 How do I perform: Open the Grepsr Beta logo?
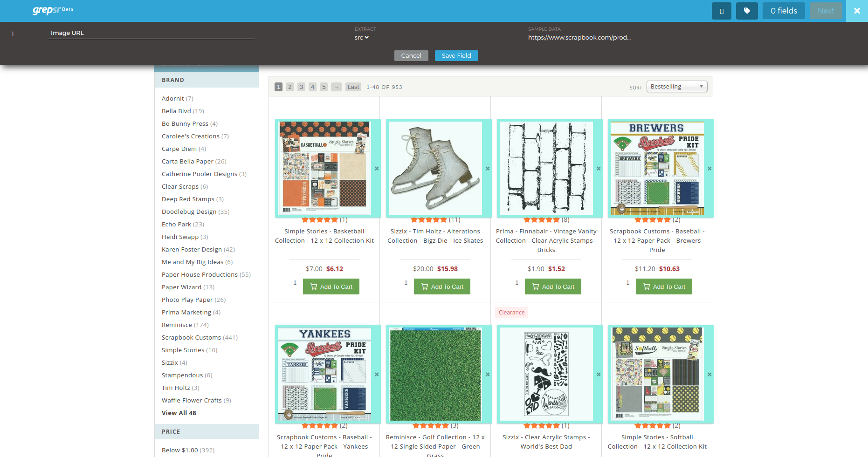coord(53,10)
